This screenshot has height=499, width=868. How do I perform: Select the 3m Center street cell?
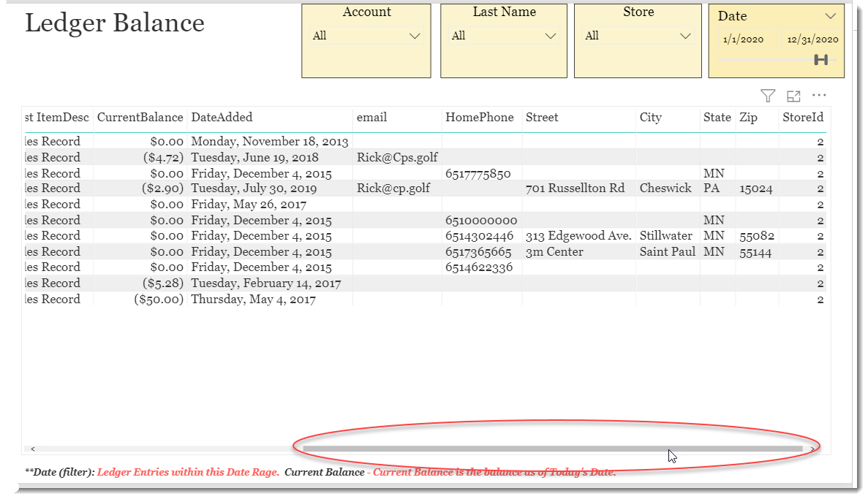click(x=554, y=252)
